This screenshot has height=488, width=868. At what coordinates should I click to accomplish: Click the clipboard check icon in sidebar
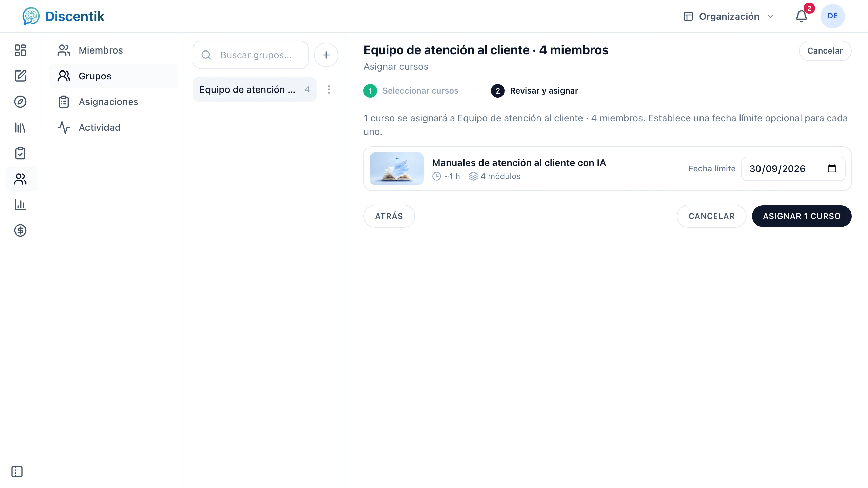tap(20, 153)
